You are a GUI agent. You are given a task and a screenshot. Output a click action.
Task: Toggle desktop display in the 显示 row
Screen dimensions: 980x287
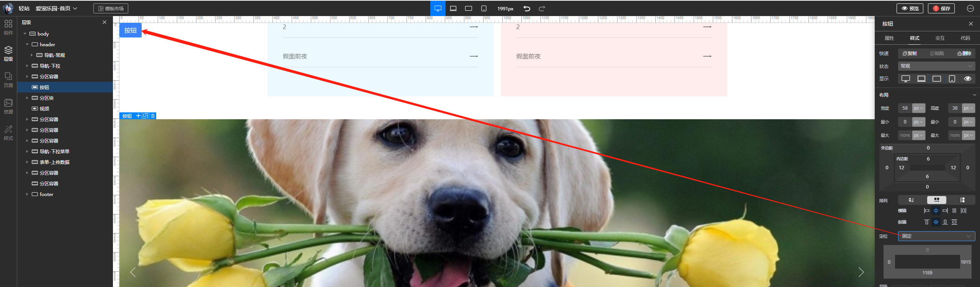[905, 79]
